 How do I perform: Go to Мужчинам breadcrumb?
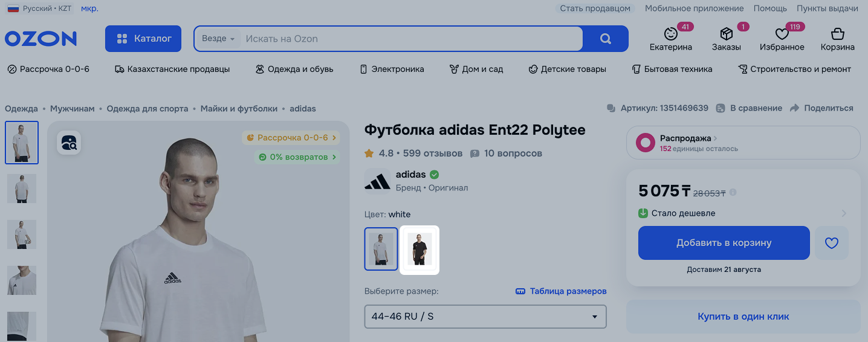click(x=73, y=109)
